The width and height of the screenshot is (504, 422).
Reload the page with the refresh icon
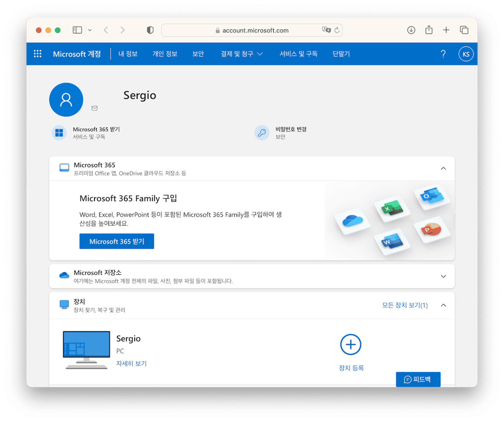337,30
